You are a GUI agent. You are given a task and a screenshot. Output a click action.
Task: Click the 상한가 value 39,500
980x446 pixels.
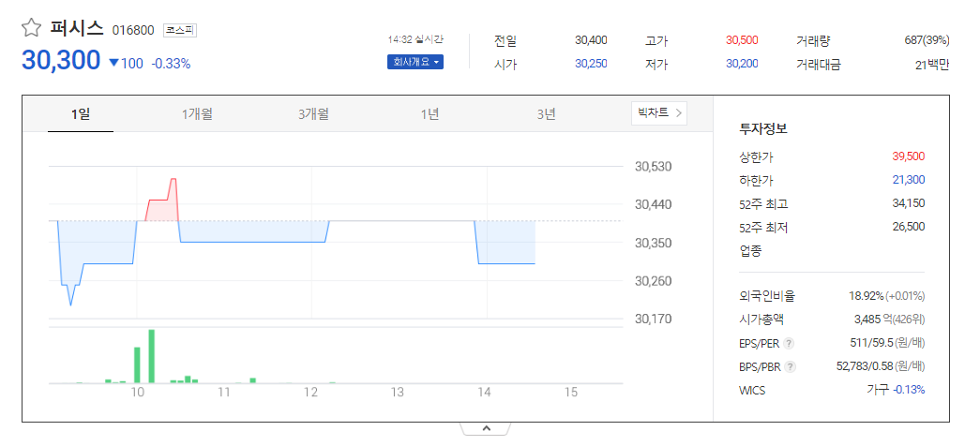909,156
